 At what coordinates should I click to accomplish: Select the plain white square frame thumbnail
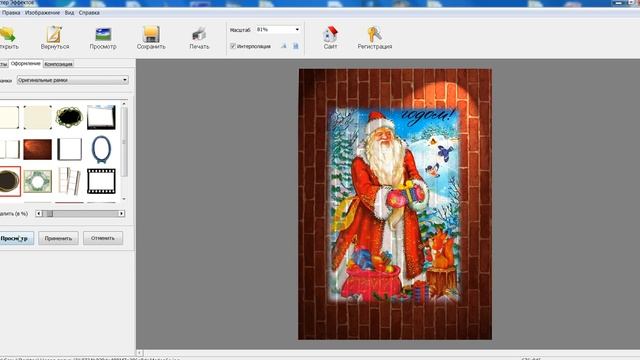pyautogui.click(x=69, y=149)
